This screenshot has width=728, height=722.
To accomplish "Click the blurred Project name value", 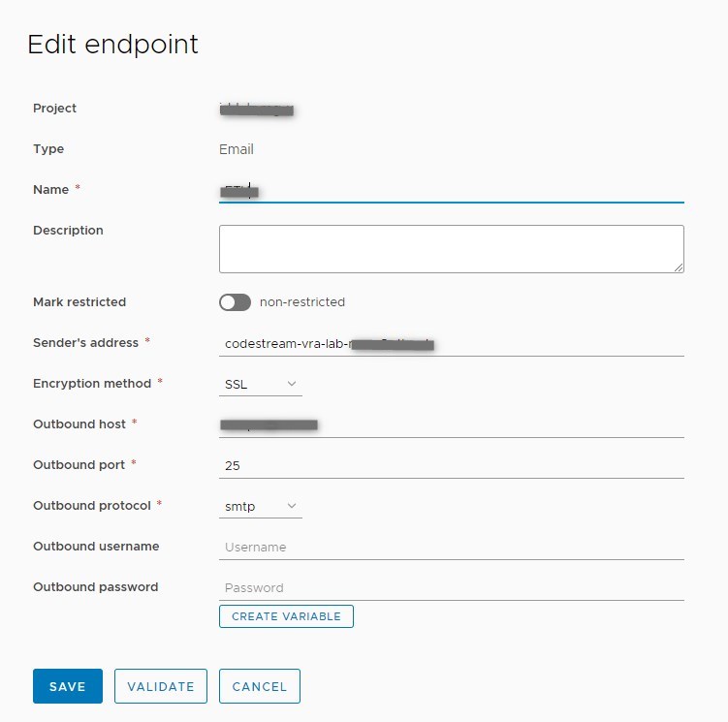I will point(257,110).
